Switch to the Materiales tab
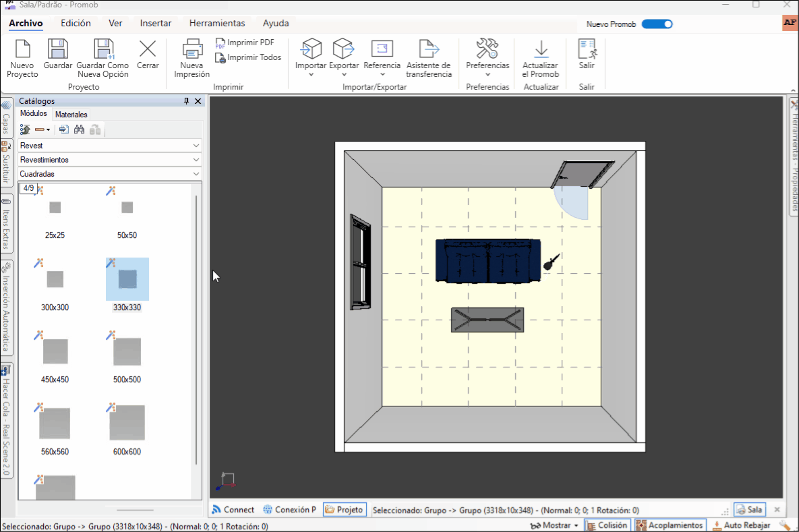799x532 pixels. [x=71, y=115]
